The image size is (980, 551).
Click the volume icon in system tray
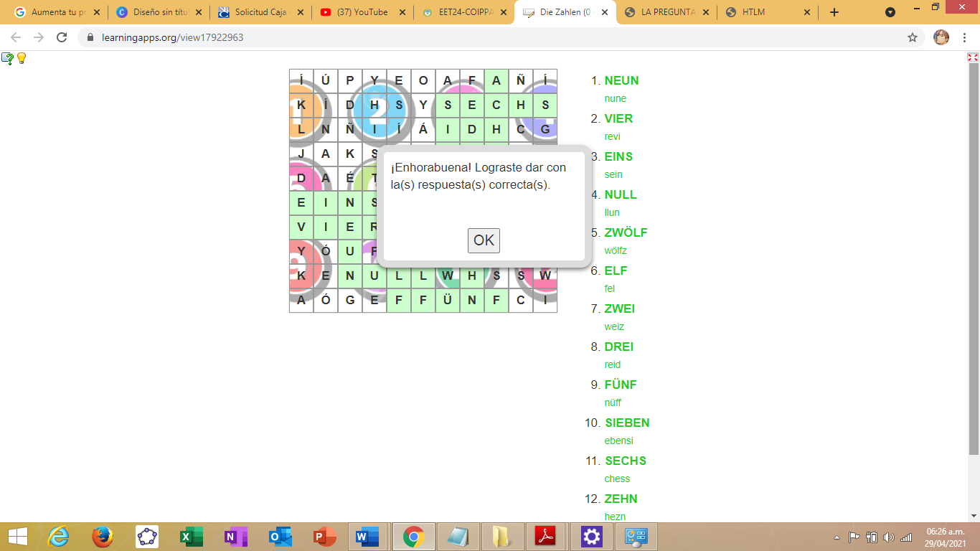[x=889, y=537]
